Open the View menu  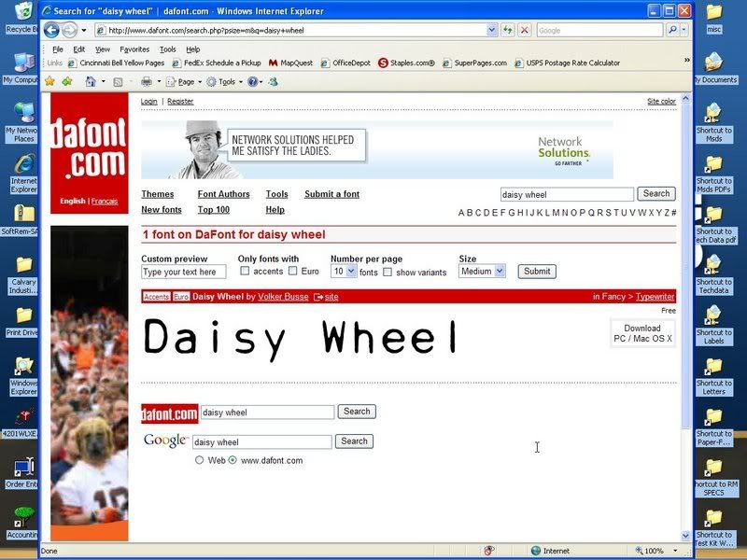coord(103,49)
